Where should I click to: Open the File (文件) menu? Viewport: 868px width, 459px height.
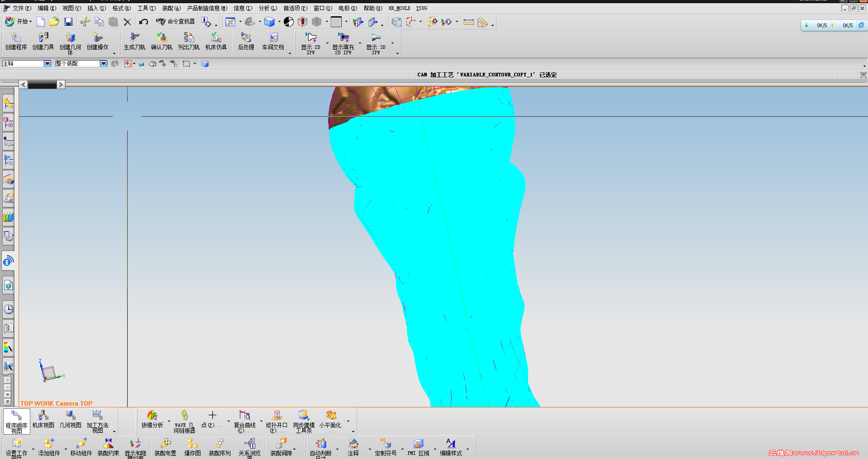tap(22, 8)
